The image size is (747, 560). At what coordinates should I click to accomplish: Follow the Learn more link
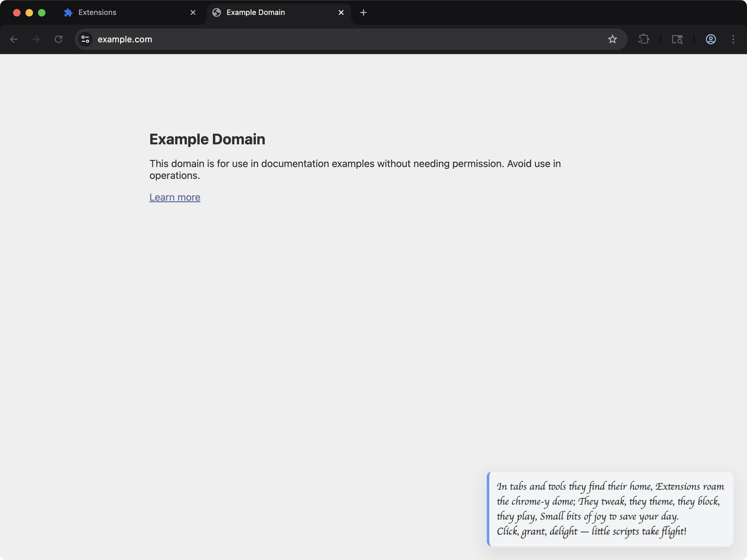tap(175, 197)
